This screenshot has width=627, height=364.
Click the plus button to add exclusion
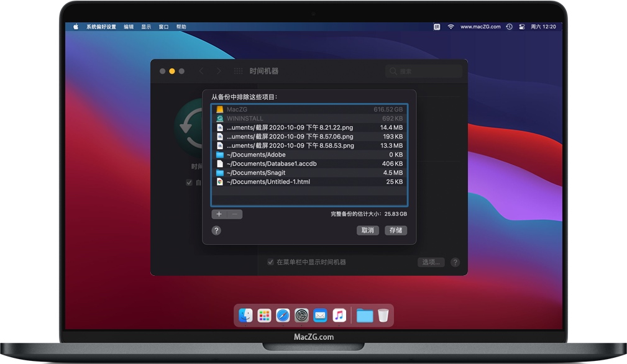[x=219, y=214]
